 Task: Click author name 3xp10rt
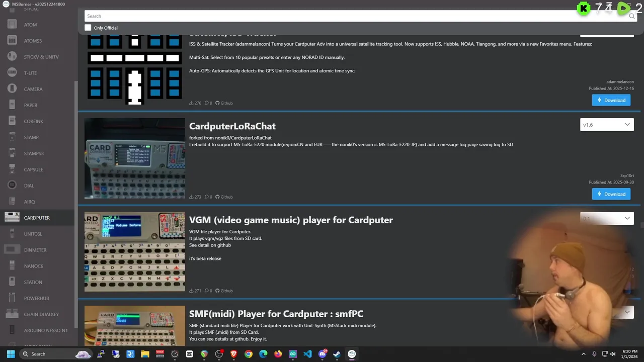click(627, 175)
